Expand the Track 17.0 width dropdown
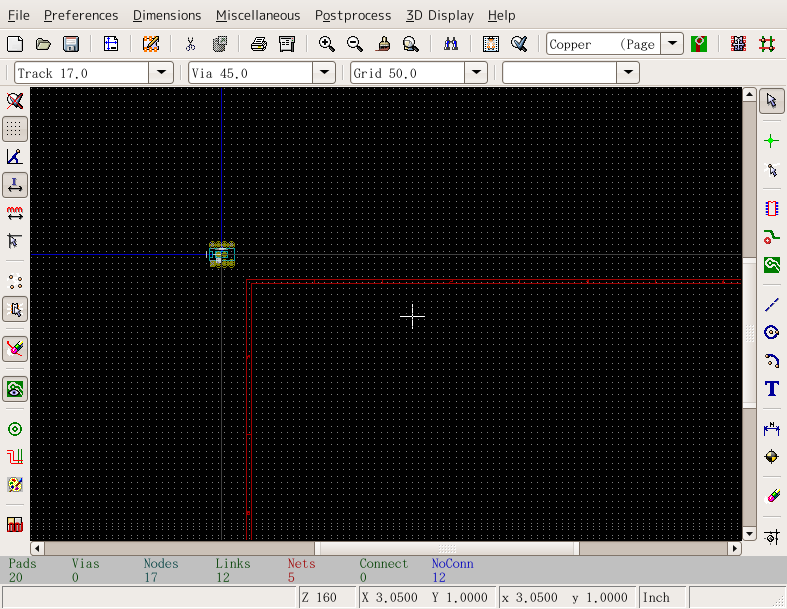The width and height of the screenshot is (787, 609). tap(162, 73)
